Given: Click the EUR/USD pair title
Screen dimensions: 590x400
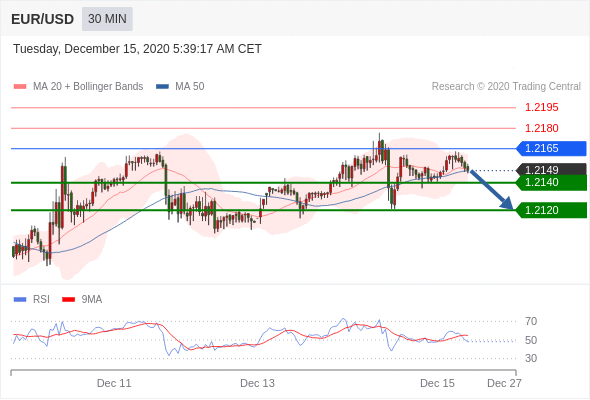Looking at the screenshot, I should 43,19.
